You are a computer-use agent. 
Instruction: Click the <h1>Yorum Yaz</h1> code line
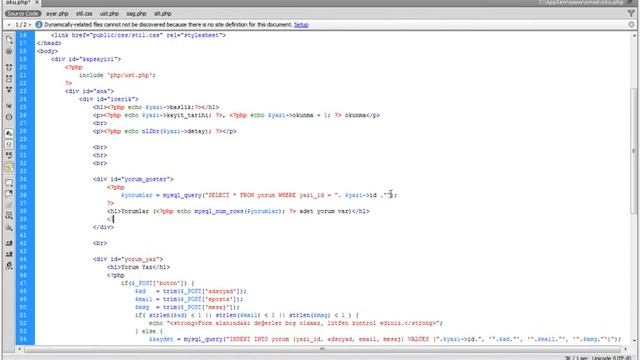point(138,267)
